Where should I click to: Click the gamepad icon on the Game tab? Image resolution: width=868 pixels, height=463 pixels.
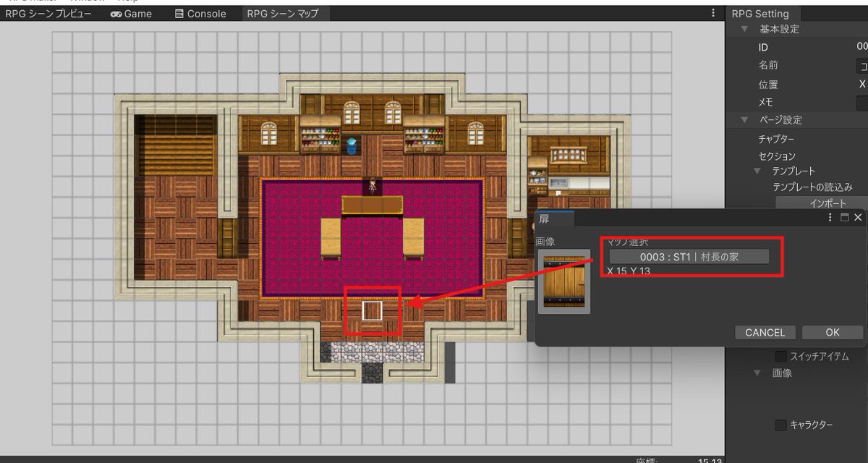116,13
